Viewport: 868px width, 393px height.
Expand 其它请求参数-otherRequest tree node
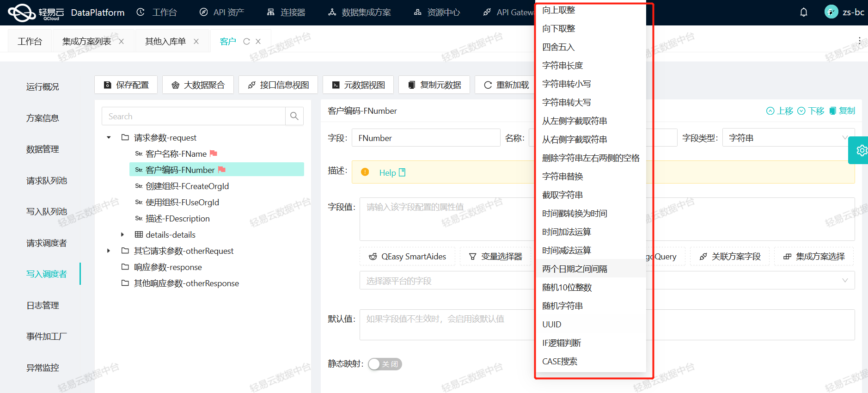(x=109, y=251)
